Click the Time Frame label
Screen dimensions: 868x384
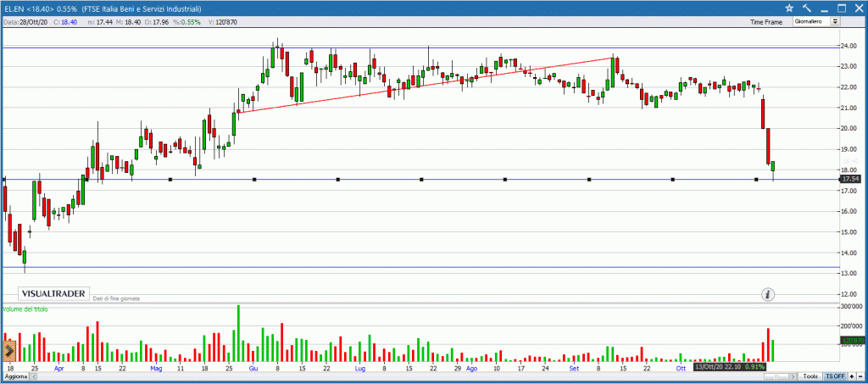(766, 22)
